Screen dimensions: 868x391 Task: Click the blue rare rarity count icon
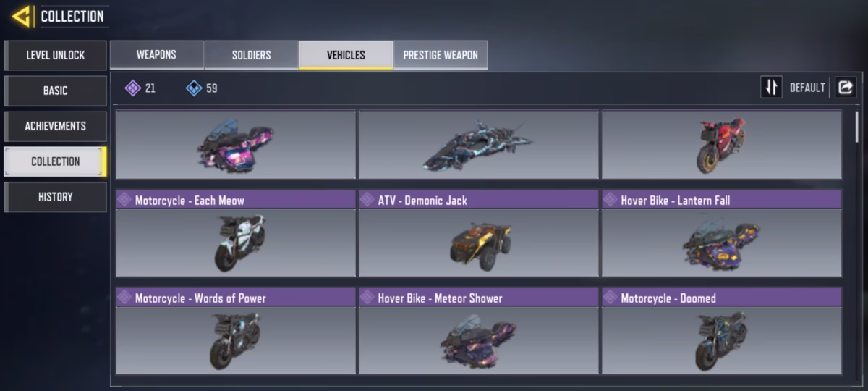click(x=193, y=88)
